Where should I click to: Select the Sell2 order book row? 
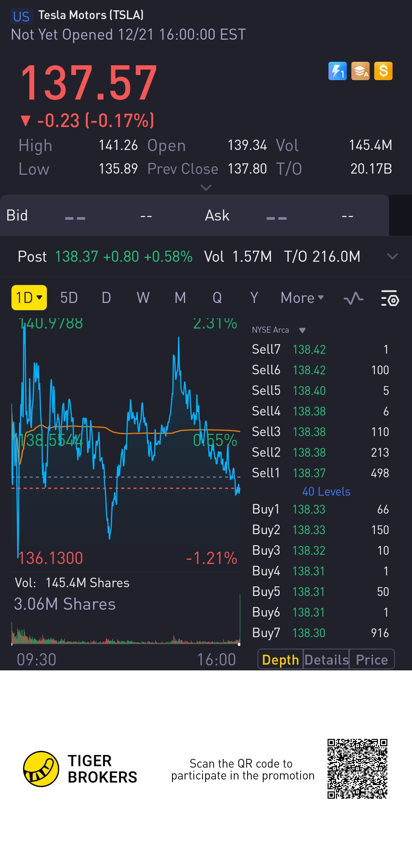coord(320,453)
